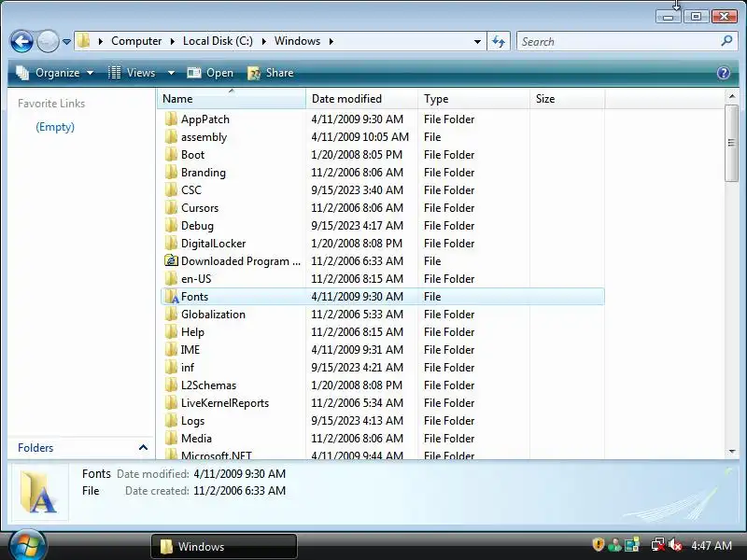Screen dimensions: 747x560
Task: Click the Views button
Action: click(133, 73)
